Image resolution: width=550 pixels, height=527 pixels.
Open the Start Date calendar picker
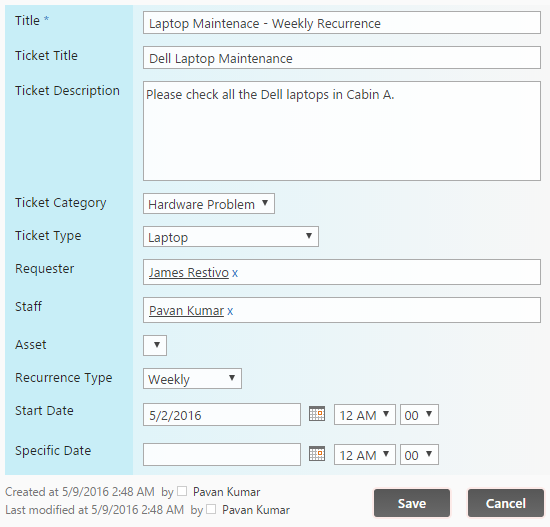click(317, 414)
